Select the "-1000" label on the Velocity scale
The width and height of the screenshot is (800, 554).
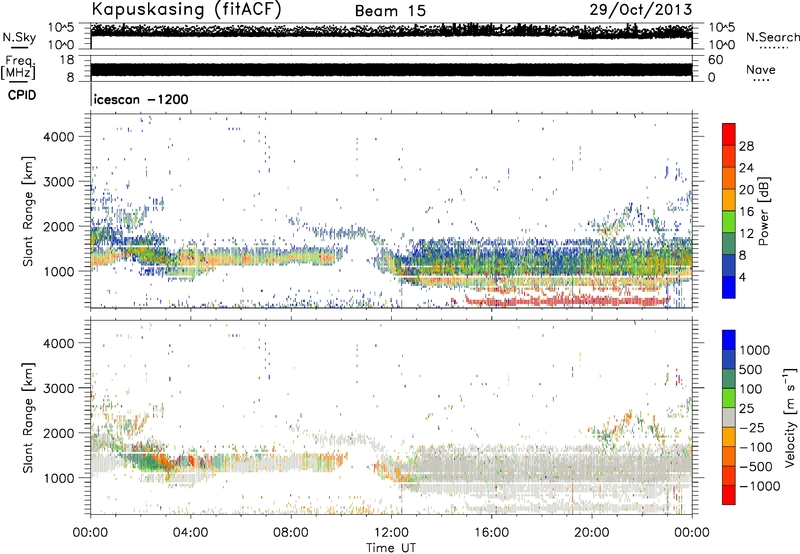pyautogui.click(x=759, y=486)
